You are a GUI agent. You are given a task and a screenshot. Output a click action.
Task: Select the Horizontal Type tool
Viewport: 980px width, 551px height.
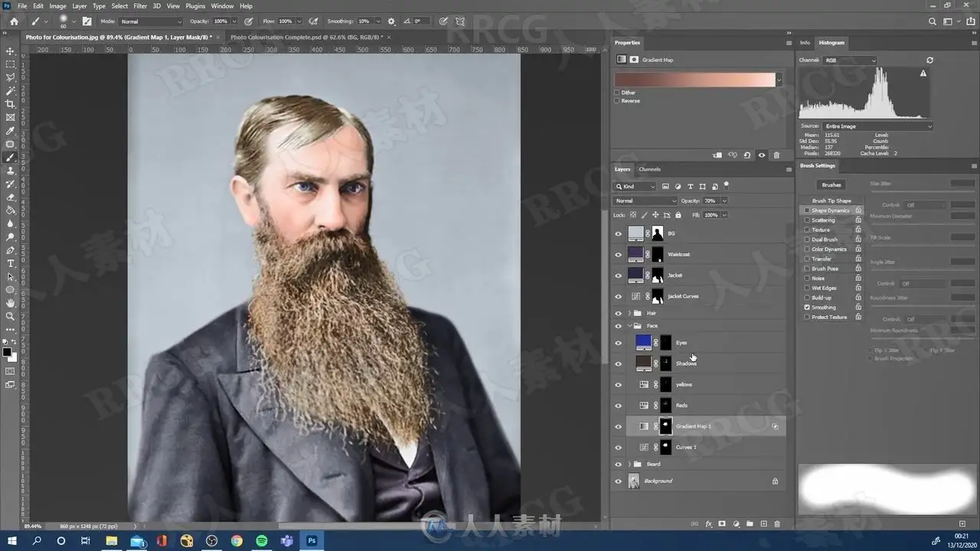tap(11, 263)
